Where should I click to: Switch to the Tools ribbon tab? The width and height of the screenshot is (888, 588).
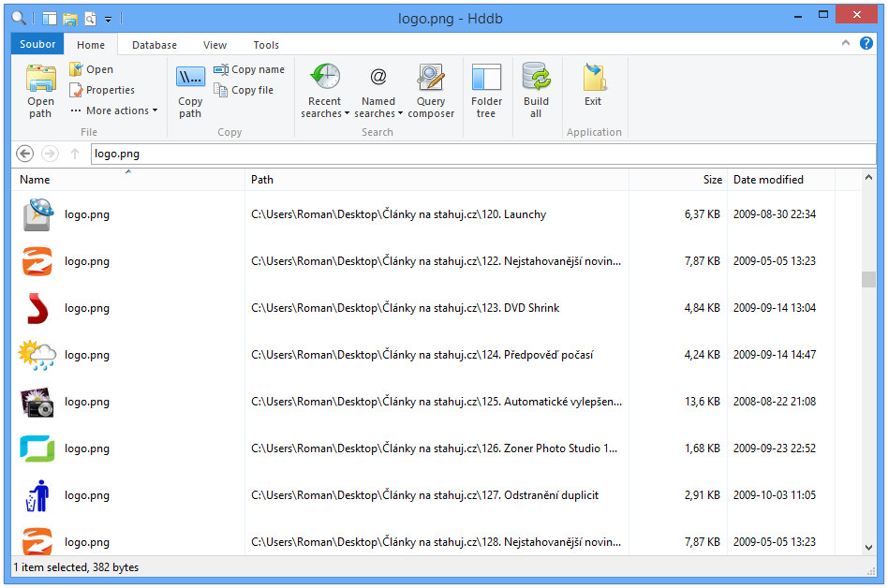pyautogui.click(x=266, y=45)
